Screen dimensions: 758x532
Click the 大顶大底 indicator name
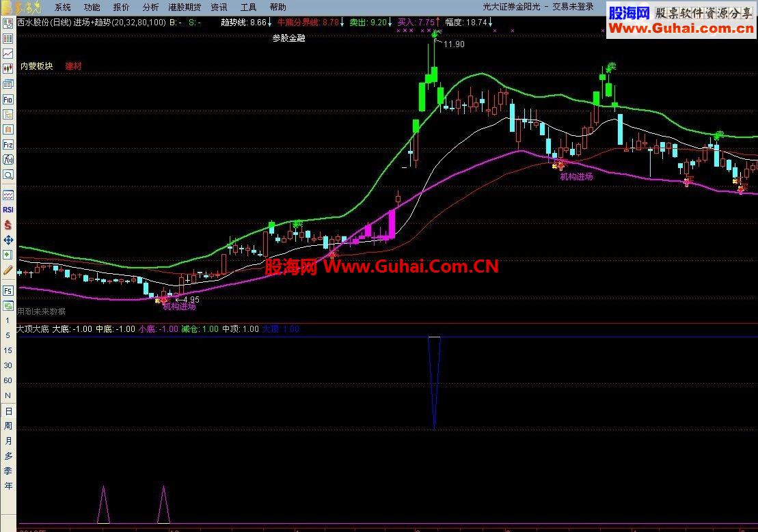coord(32,329)
